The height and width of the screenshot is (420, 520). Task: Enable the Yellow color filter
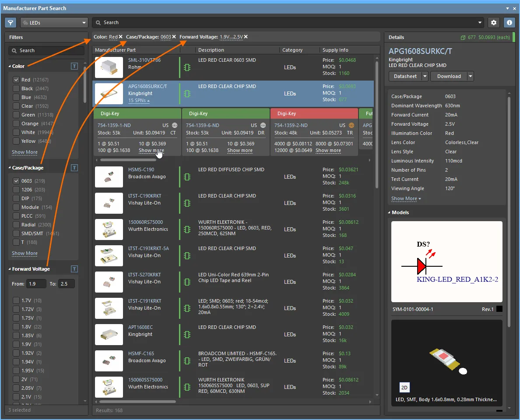click(16, 141)
